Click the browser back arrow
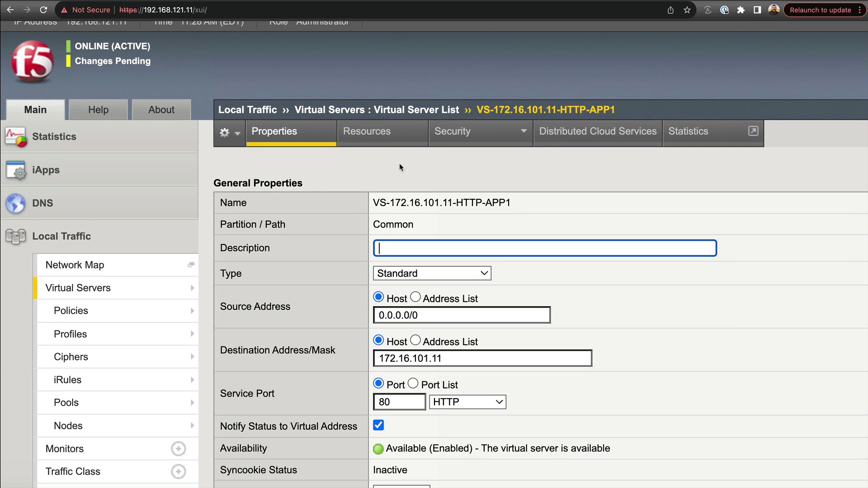 point(10,10)
